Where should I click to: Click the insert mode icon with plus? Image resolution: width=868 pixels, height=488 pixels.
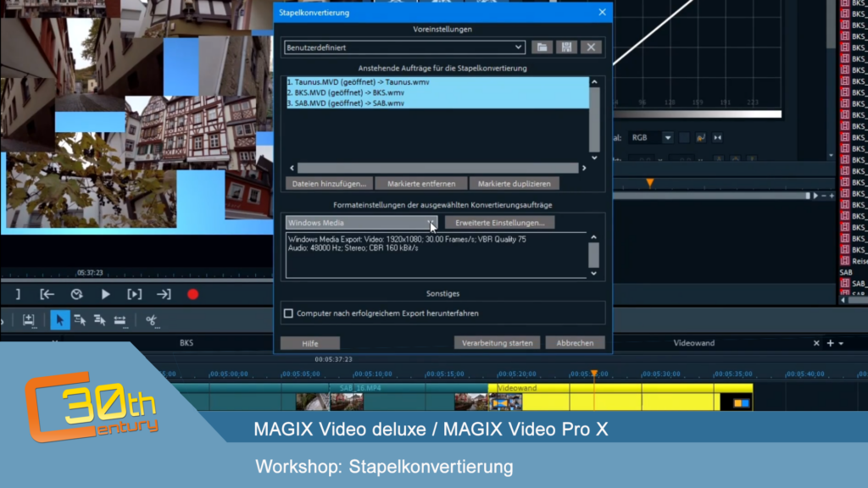[x=28, y=319]
